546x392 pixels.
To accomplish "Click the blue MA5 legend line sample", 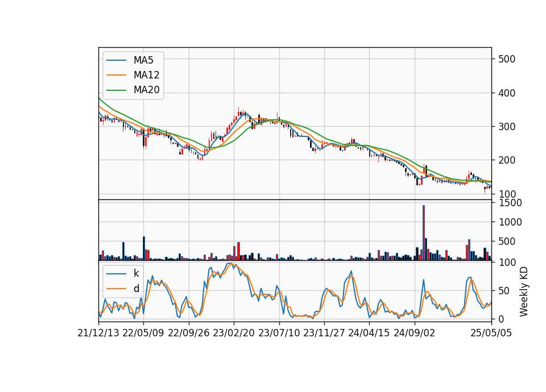I will [116, 60].
